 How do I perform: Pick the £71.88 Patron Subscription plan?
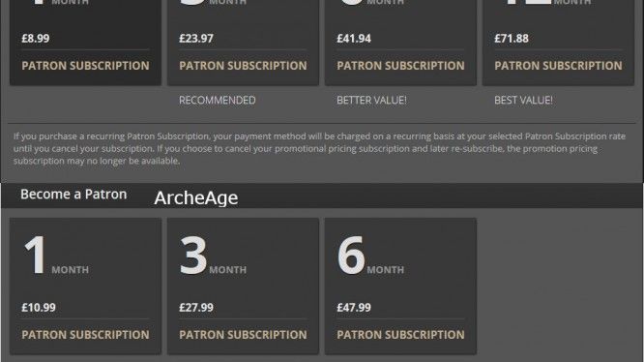tap(558, 65)
